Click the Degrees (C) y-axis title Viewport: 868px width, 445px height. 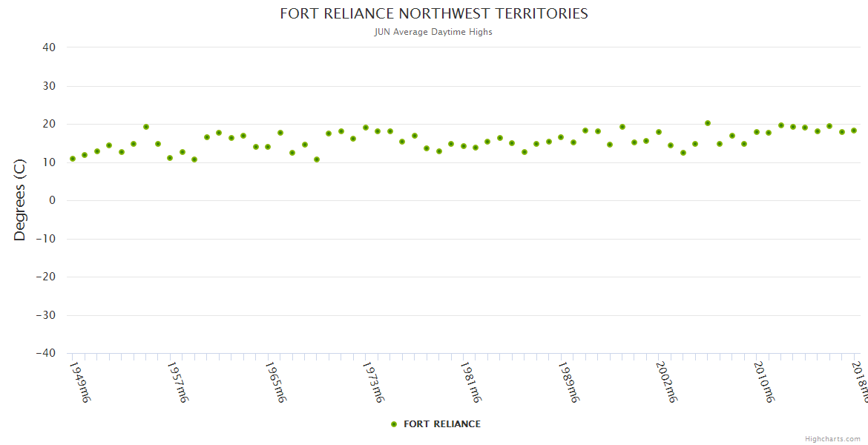click(20, 200)
